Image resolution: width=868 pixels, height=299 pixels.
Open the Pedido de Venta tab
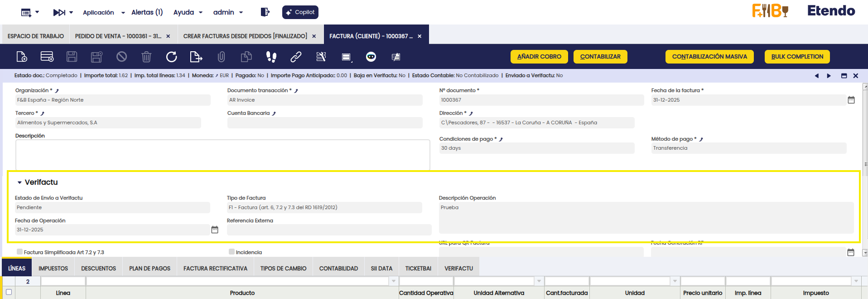click(118, 36)
